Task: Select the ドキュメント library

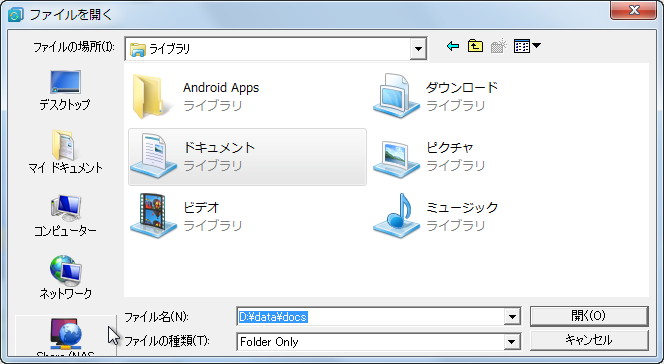Action: point(247,157)
